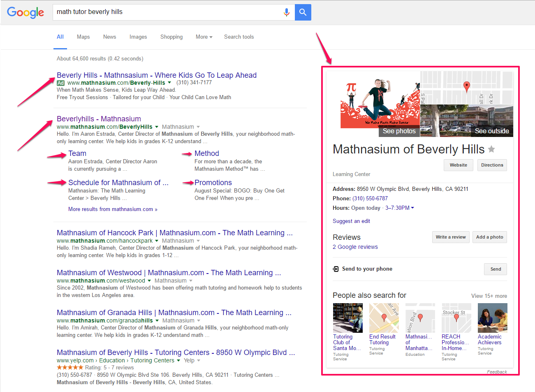535x392 pixels.
Task: Open the Beverlyhills - Mathnasium result
Action: coord(99,119)
